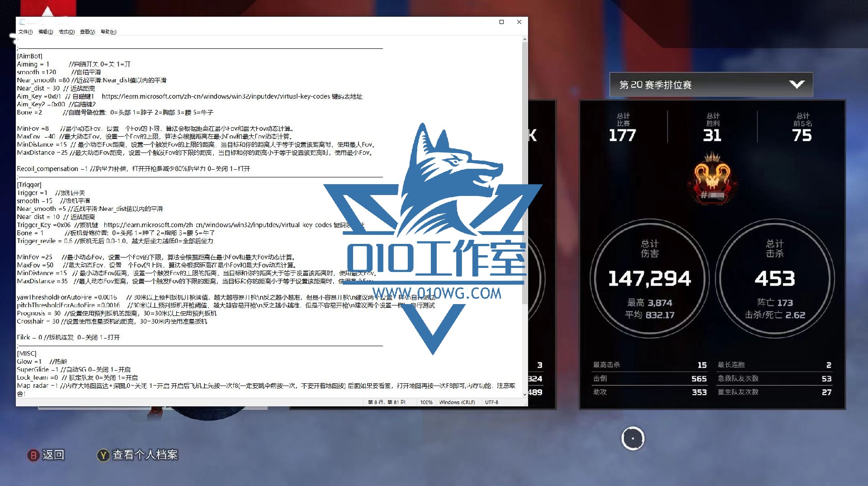Click the yellow Y controller icon

[x=103, y=455]
